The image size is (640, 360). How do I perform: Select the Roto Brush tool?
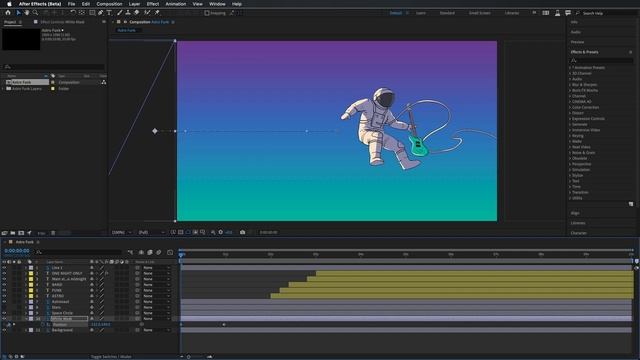[x=147, y=13]
